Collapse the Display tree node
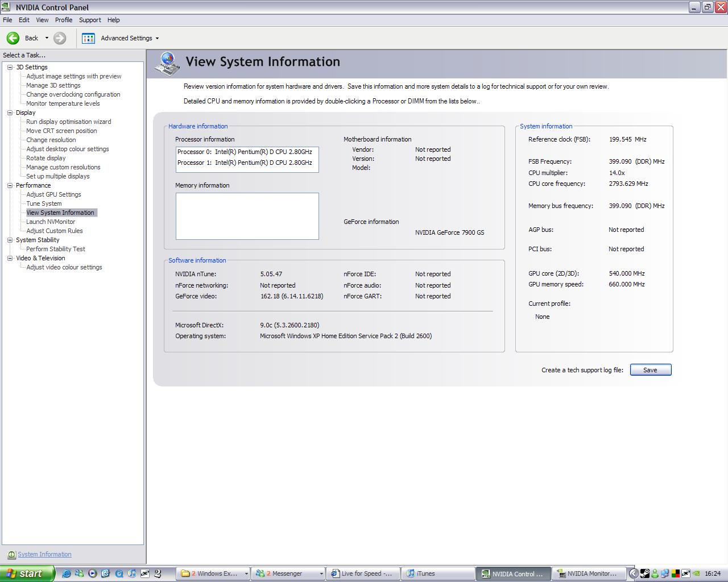The image size is (728, 582). point(10,113)
